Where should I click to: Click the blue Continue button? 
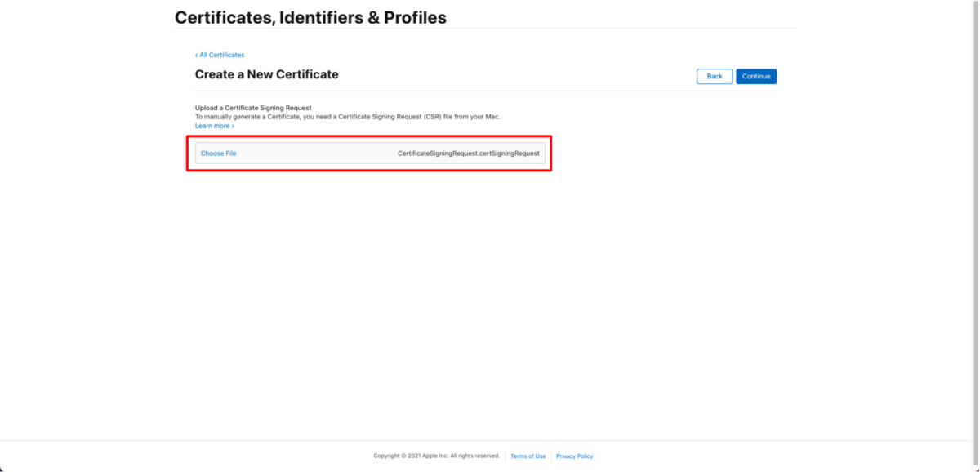(x=756, y=76)
